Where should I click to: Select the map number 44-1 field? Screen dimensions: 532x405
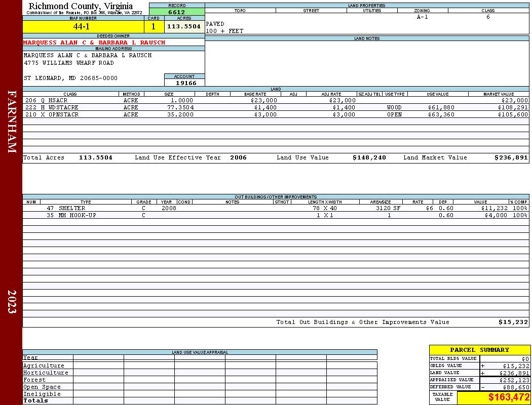pyautogui.click(x=84, y=26)
